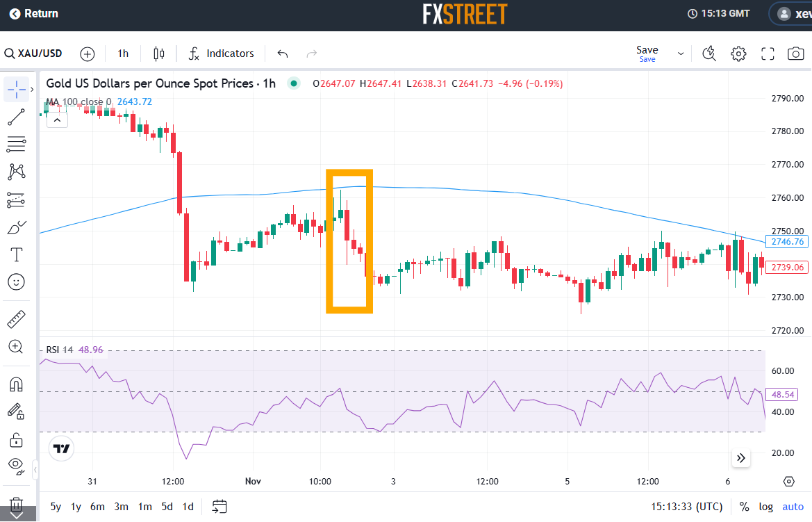Viewport: 812px width, 522px height.
Task: Toggle logarithmic scale with log
Action: [765, 507]
